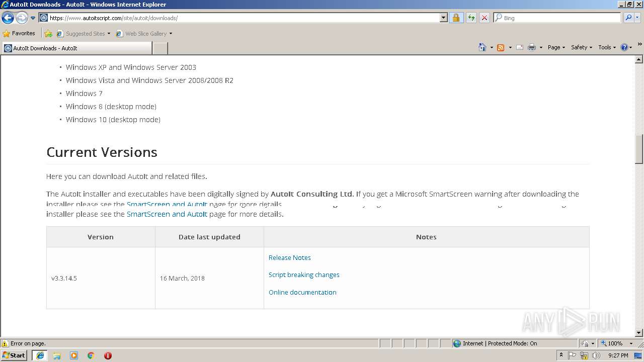The image size is (644, 362).
Task: Open Windows Media Player taskbar icon
Action: (x=74, y=355)
